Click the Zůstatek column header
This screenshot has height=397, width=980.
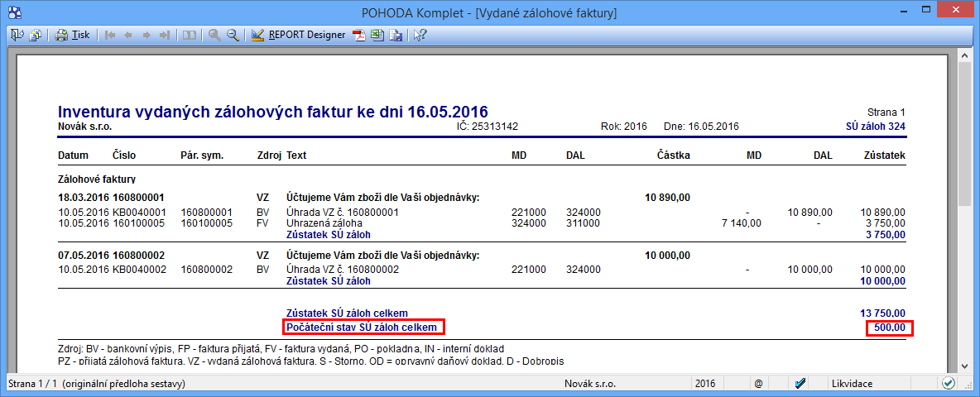884,155
